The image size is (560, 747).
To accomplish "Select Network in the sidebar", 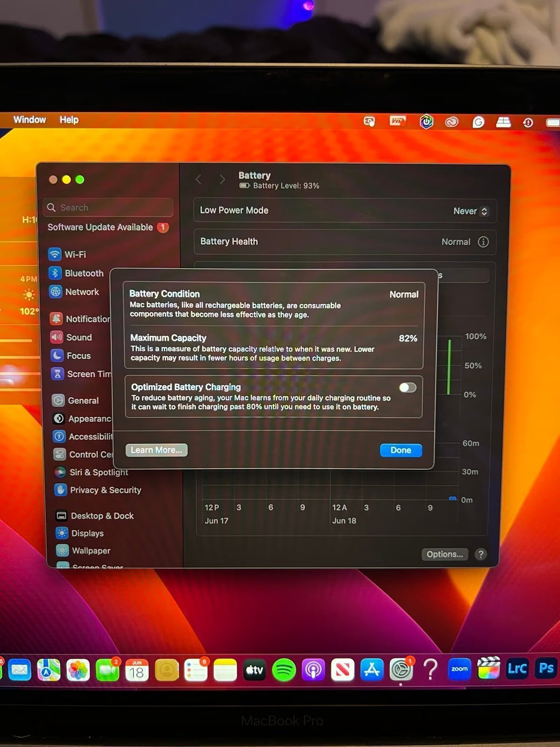I will pyautogui.click(x=81, y=292).
